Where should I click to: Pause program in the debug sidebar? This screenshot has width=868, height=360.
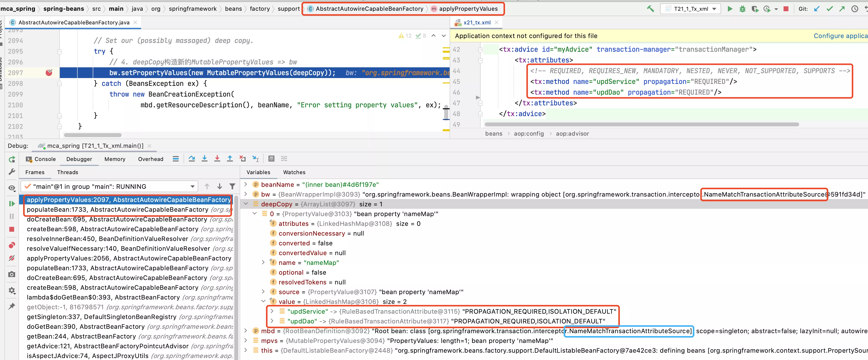[12, 216]
